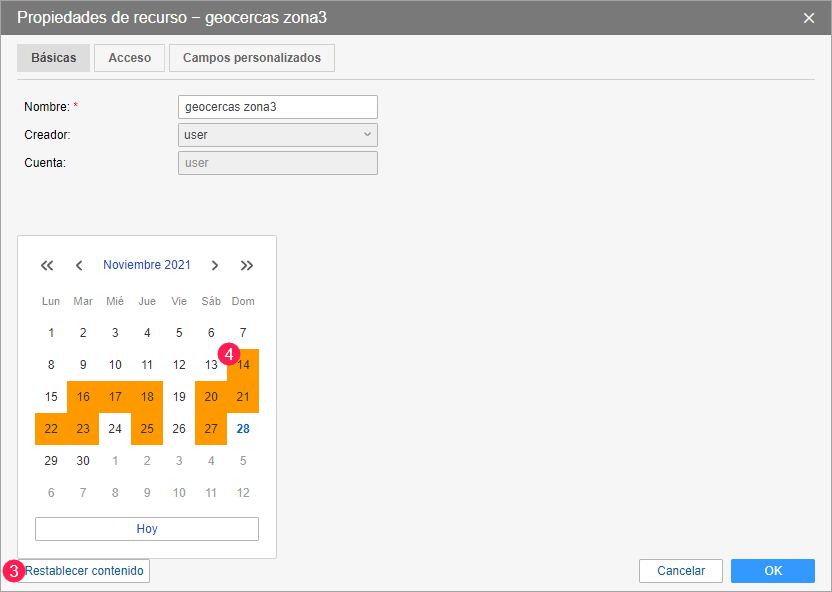Go to previous year in calendar
The image size is (832, 592).
click(x=47, y=265)
